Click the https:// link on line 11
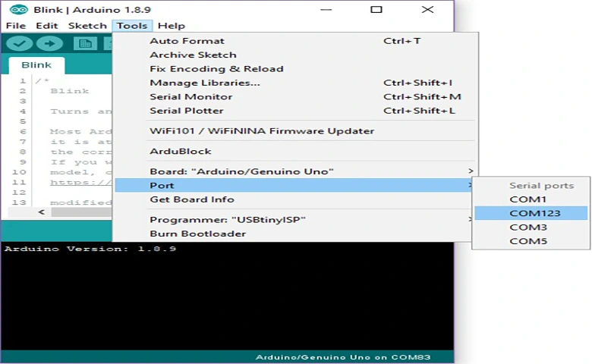The width and height of the screenshot is (592, 364). (80, 183)
